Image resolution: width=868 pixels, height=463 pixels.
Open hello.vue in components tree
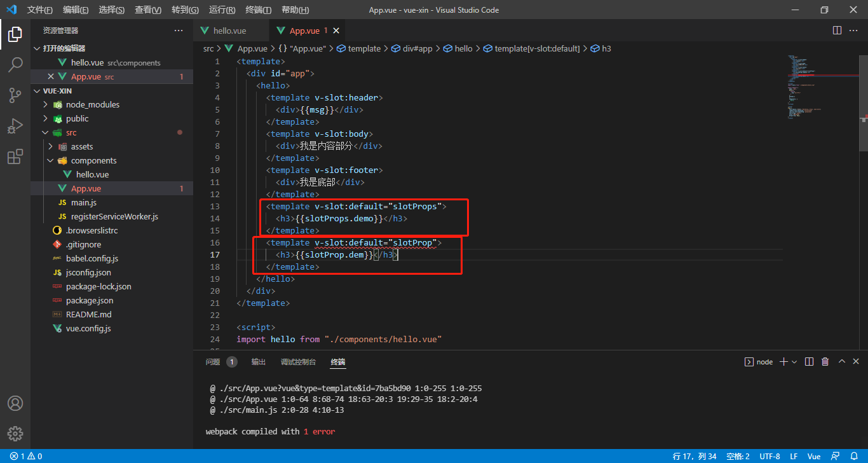(x=112, y=174)
